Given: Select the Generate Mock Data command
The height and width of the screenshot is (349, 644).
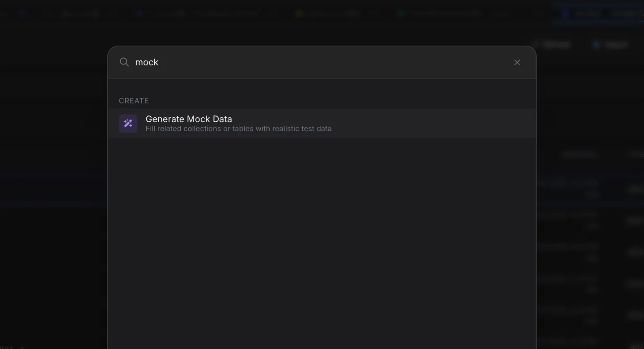Looking at the screenshot, I should 322,123.
